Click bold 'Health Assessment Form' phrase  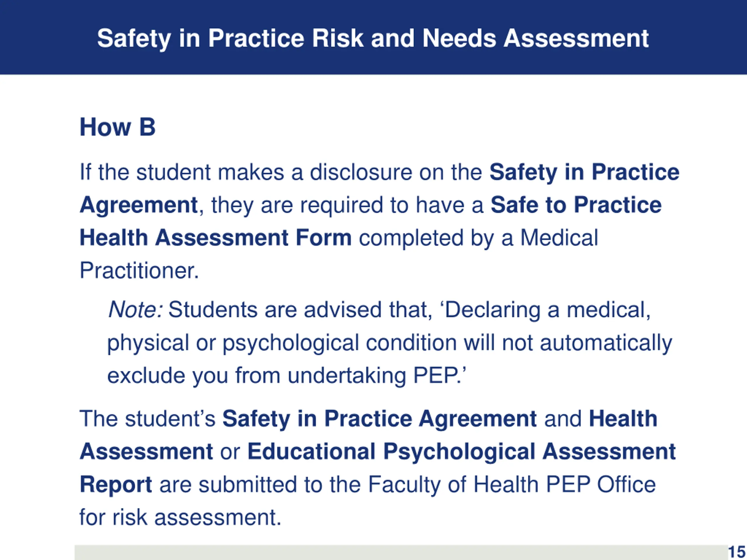tap(215, 238)
